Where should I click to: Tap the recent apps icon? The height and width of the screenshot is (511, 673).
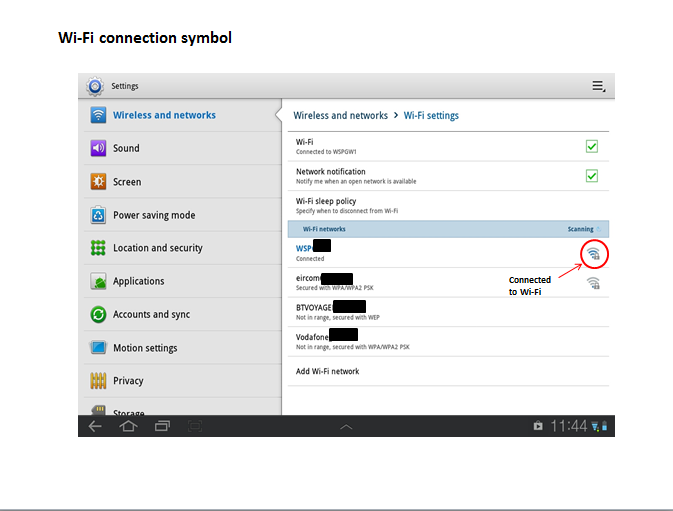162,426
